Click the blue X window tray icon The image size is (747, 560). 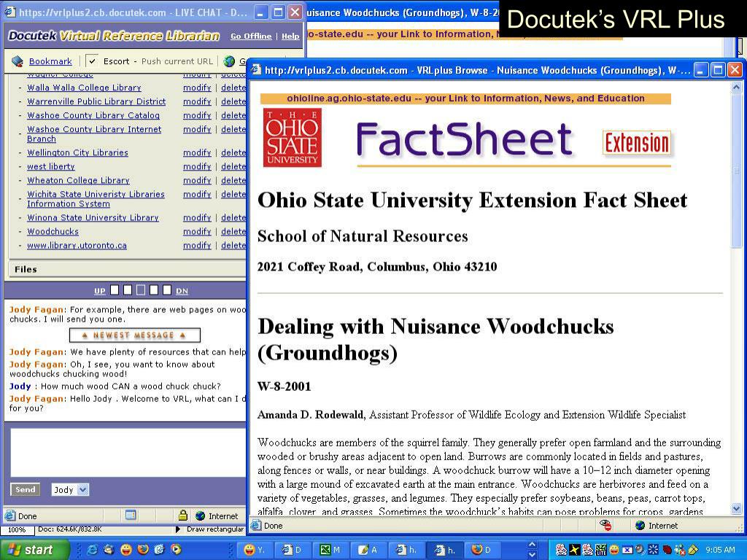click(627, 550)
